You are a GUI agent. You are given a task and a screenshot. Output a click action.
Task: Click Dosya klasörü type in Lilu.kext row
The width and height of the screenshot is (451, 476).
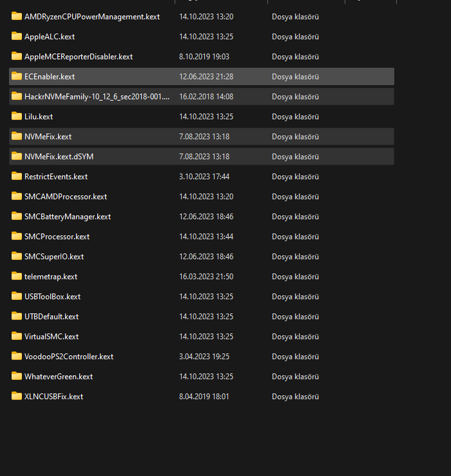pyautogui.click(x=296, y=117)
